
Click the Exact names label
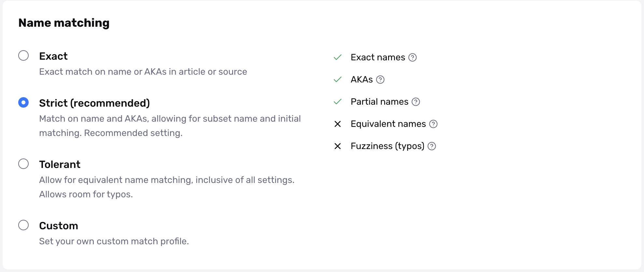pos(377,57)
